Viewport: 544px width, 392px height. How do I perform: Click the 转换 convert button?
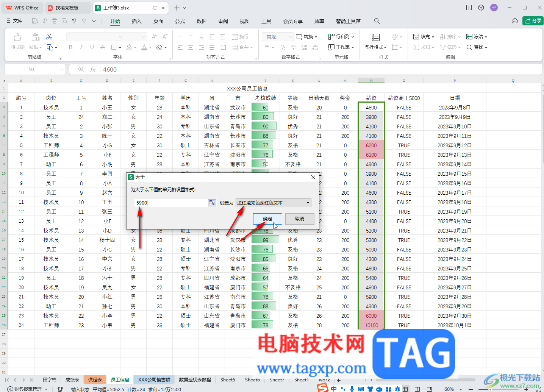point(307,37)
